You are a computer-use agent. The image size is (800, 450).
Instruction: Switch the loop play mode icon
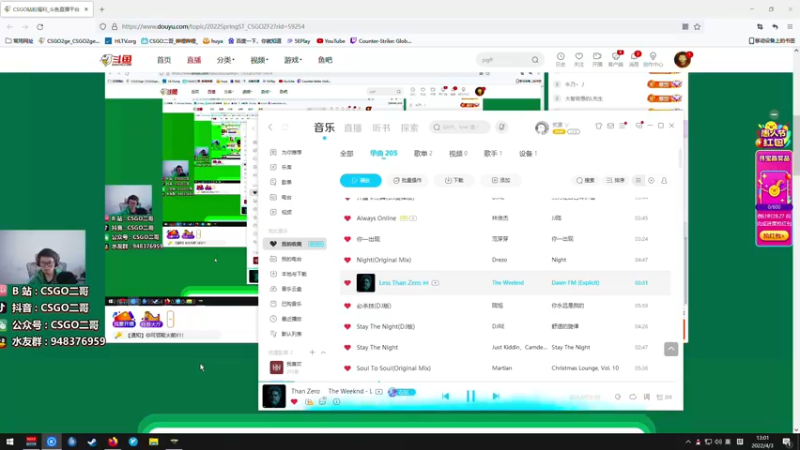[x=633, y=397]
